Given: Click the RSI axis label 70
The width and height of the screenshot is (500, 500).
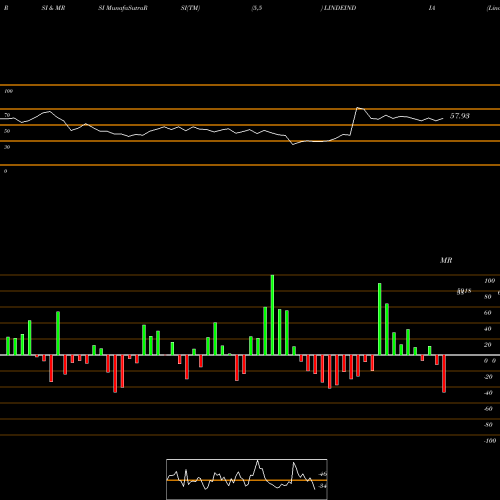Looking at the screenshot, I should [x=7, y=115].
